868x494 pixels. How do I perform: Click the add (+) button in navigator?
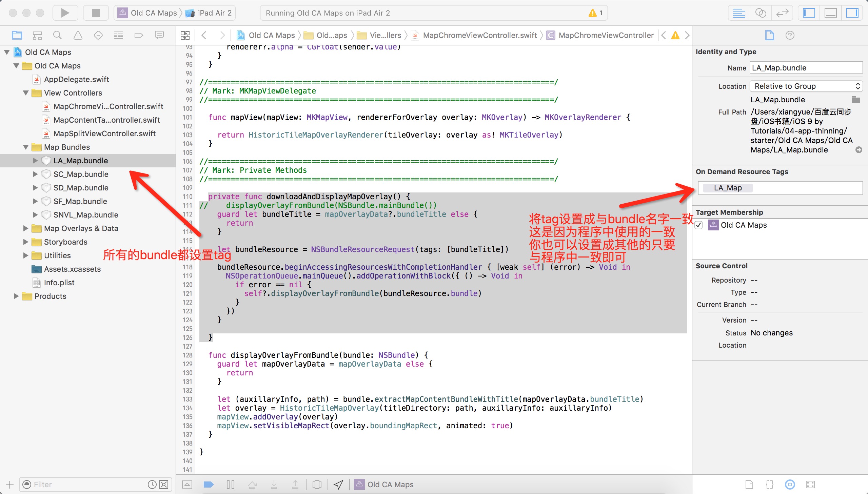[10, 485]
